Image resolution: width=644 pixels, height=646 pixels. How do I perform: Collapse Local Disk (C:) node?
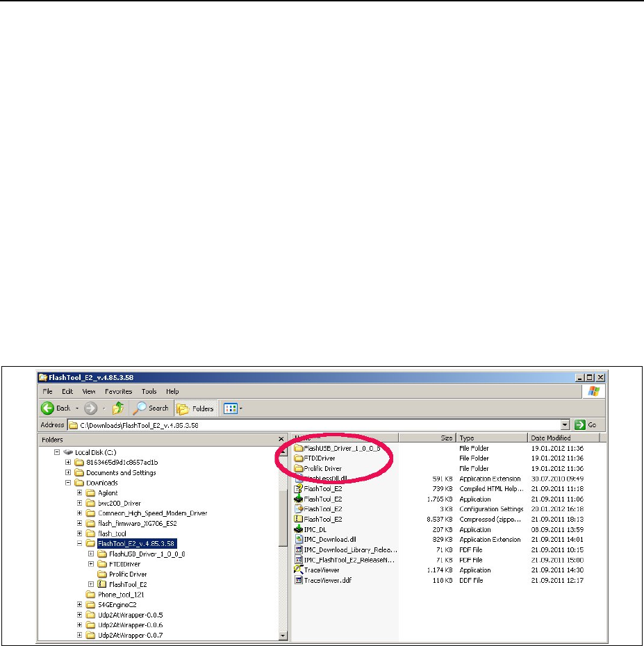pyautogui.click(x=57, y=452)
